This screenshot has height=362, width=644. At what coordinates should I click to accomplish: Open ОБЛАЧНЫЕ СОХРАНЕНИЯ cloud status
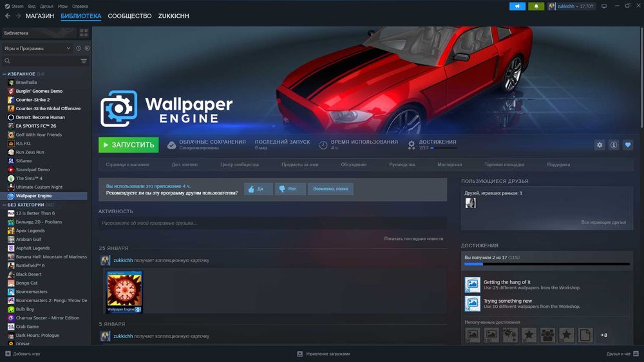click(x=207, y=144)
